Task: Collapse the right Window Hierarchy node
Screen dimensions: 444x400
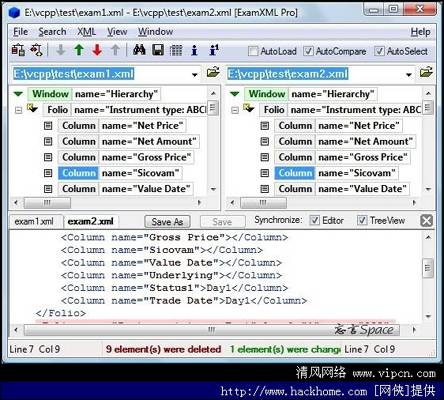Action: (x=235, y=94)
